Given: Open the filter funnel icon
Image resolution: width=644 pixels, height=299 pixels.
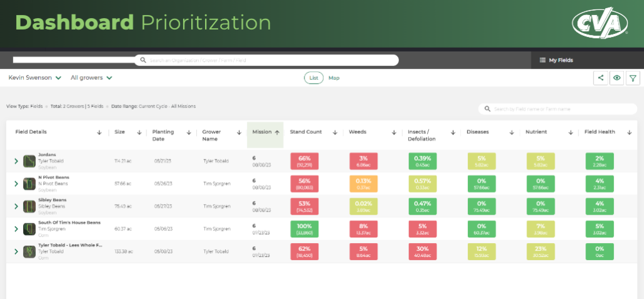Looking at the screenshot, I should 633,78.
